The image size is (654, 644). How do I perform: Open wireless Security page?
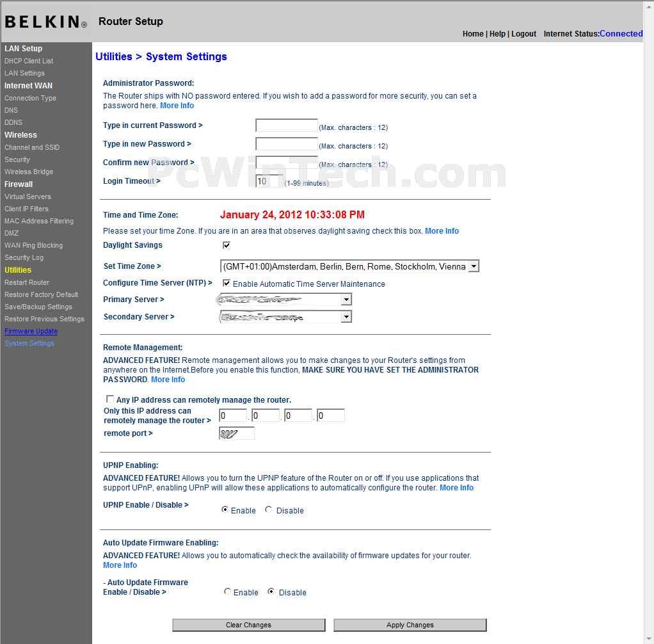(x=17, y=159)
